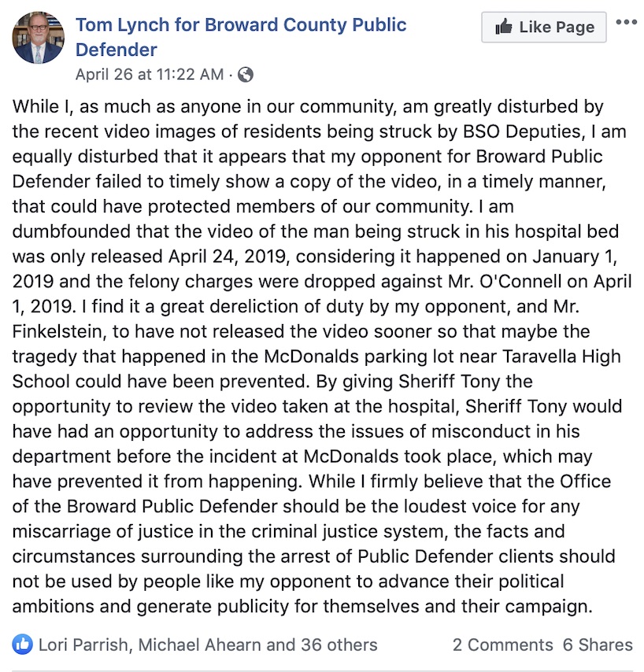644x672 pixels.
Task: Click the post's opening sentence text
Action: 321,157
